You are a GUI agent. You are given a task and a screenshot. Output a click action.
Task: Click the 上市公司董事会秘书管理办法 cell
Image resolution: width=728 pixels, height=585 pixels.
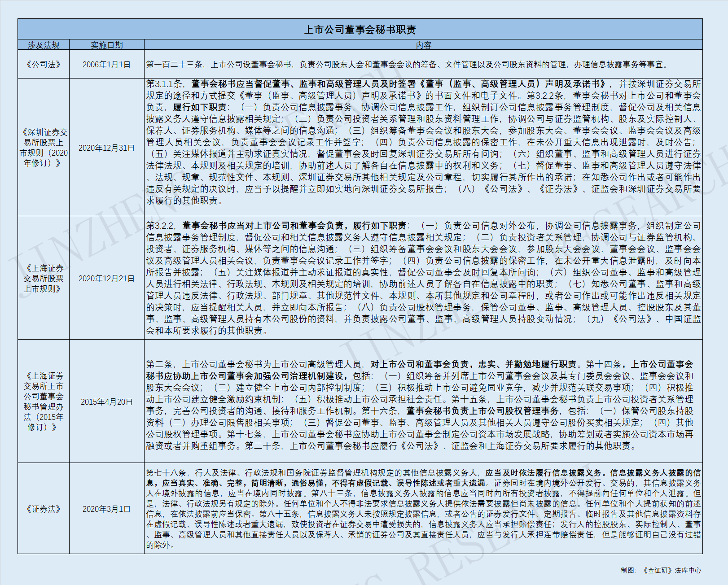coord(44,402)
